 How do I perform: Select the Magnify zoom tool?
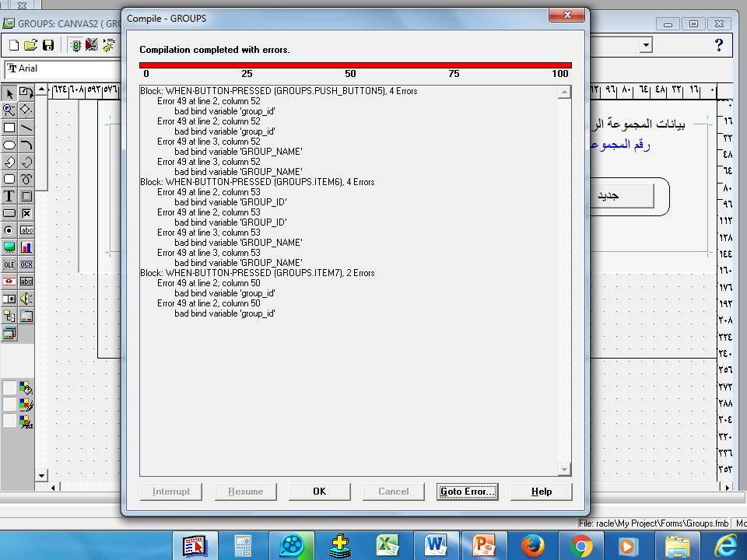[9, 110]
